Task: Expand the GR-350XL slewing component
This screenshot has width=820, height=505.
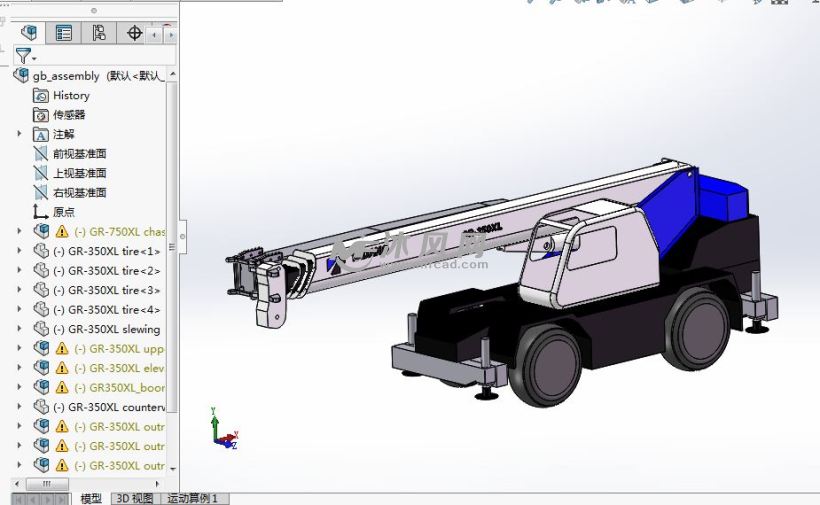Action: point(19,329)
